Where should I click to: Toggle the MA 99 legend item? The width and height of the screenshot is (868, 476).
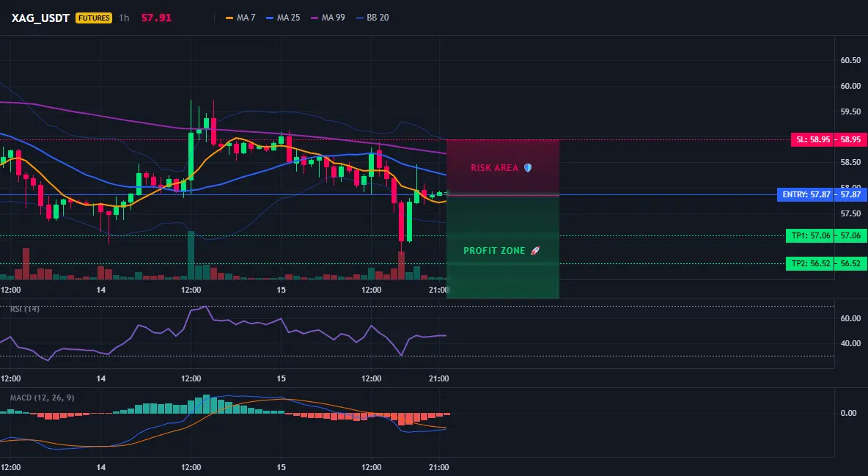pos(328,18)
